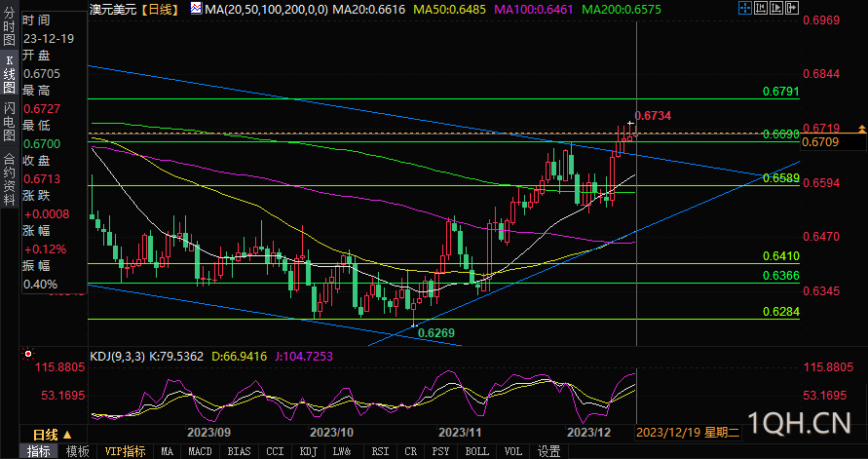Enable the blue crosshair cursor tool

tap(745, 8)
